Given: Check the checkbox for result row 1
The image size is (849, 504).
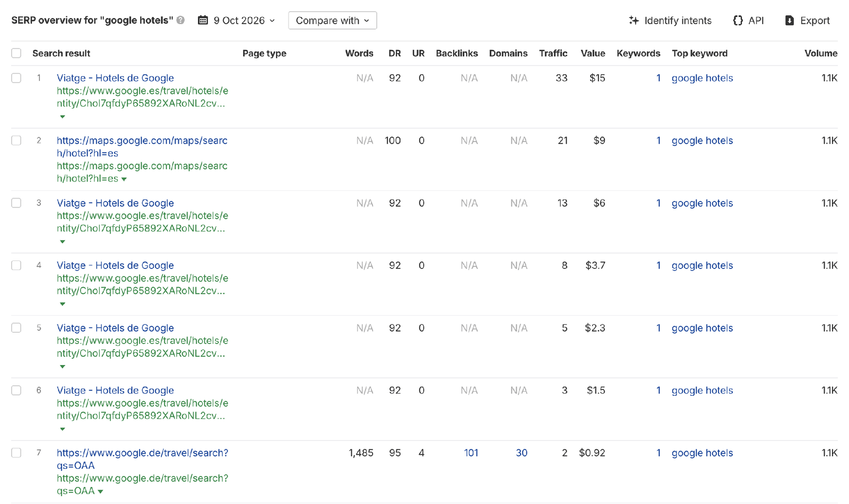Looking at the screenshot, I should (x=16, y=78).
